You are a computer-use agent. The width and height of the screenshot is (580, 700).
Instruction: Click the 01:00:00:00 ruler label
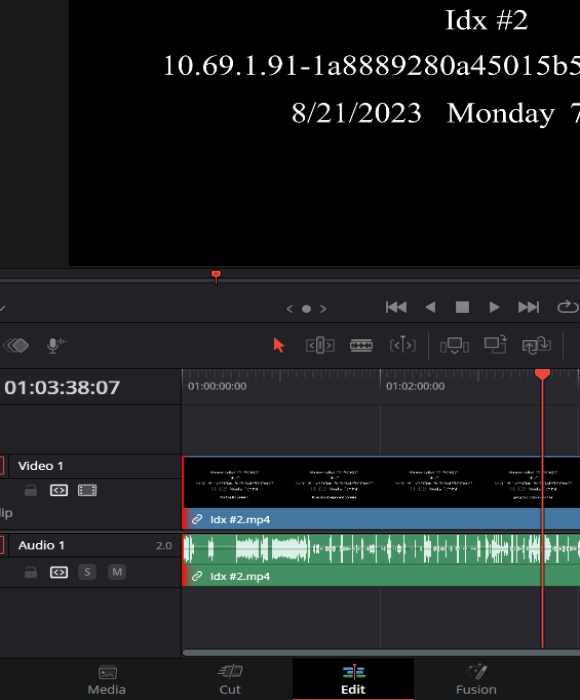pyautogui.click(x=217, y=386)
